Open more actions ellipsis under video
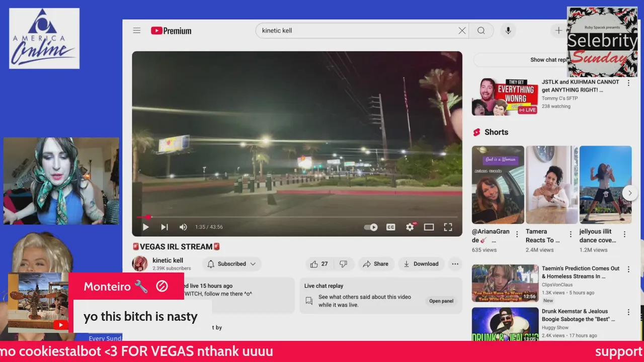 [x=455, y=264]
